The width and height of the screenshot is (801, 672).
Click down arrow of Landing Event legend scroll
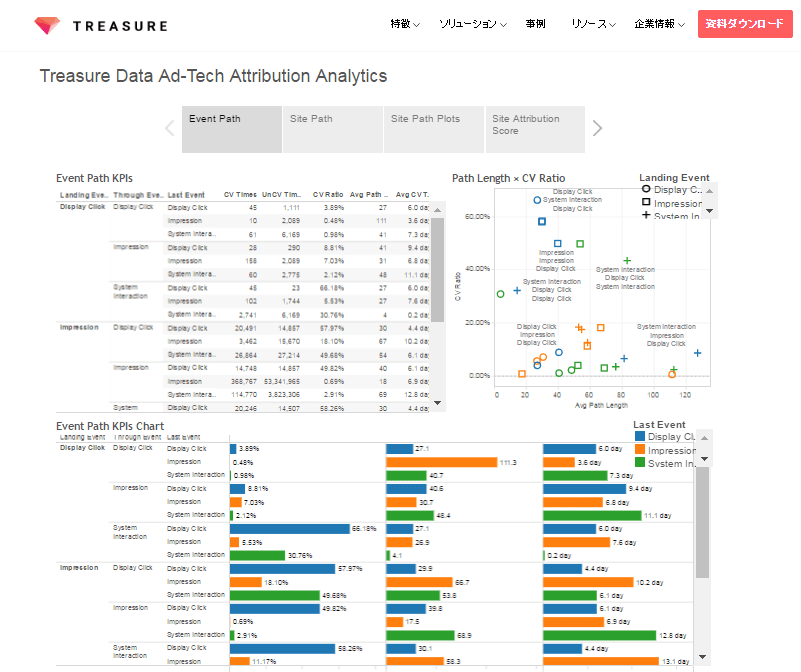[x=710, y=211]
